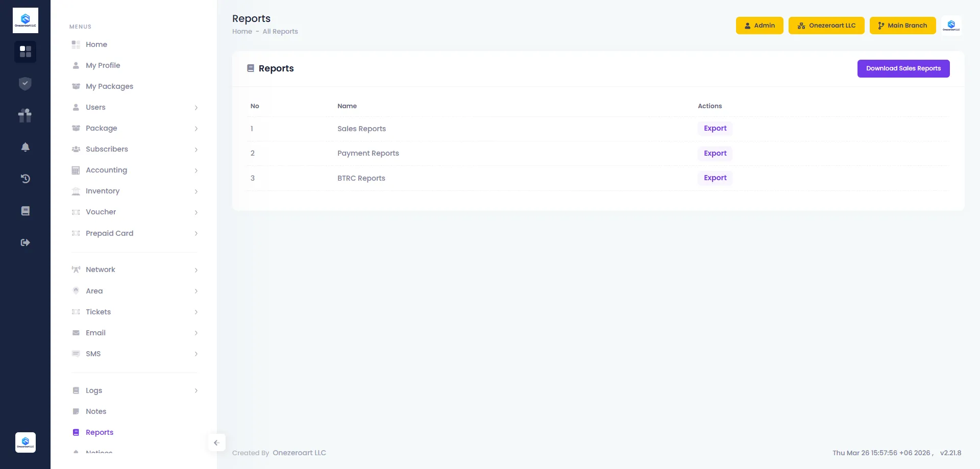Viewport: 980px width, 469px height.
Task: Click the Onezeroart LLC logo at top left
Action: 25,20
